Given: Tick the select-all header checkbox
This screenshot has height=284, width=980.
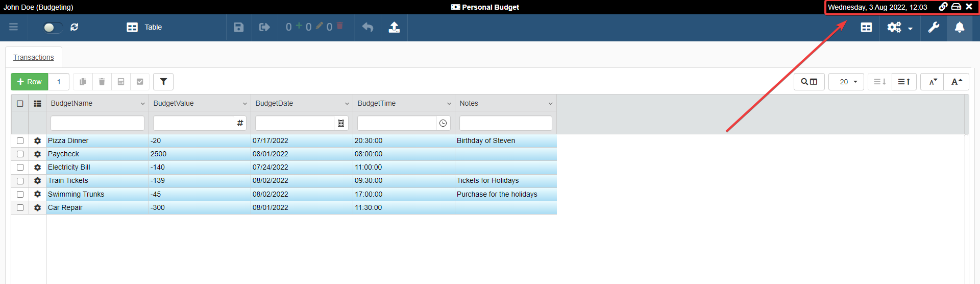Looking at the screenshot, I should point(20,103).
